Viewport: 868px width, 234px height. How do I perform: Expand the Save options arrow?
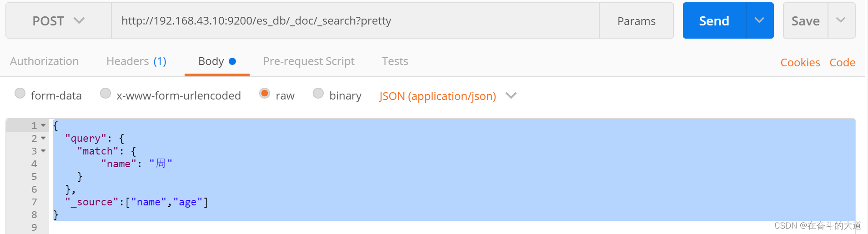(841, 20)
